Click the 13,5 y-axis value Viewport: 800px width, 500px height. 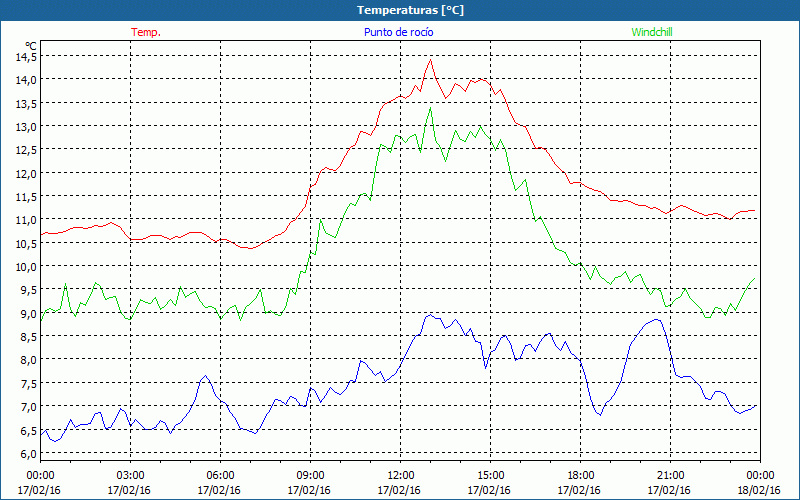[26, 104]
